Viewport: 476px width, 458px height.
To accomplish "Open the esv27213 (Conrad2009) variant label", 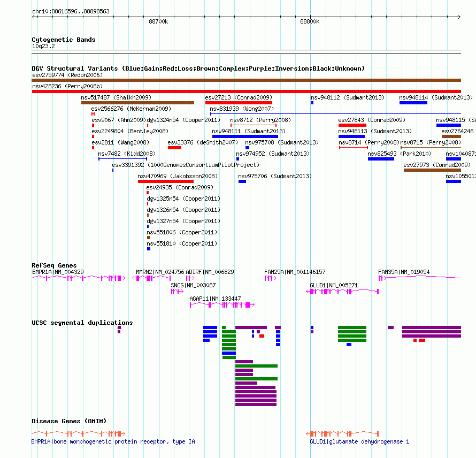I will 239,97.
